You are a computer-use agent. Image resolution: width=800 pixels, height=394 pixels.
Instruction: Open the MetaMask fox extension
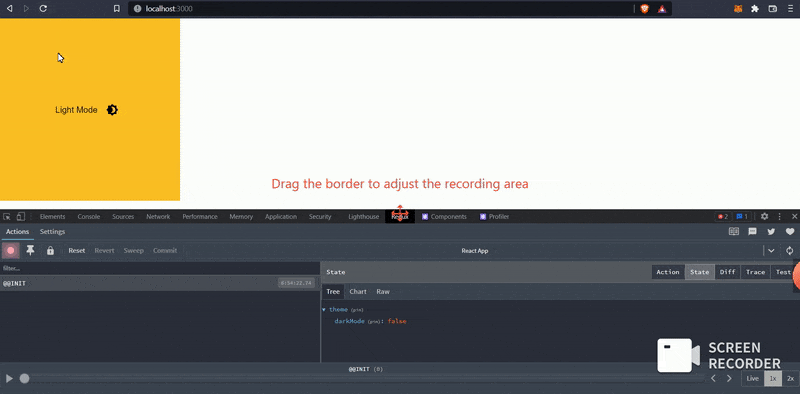(x=738, y=9)
